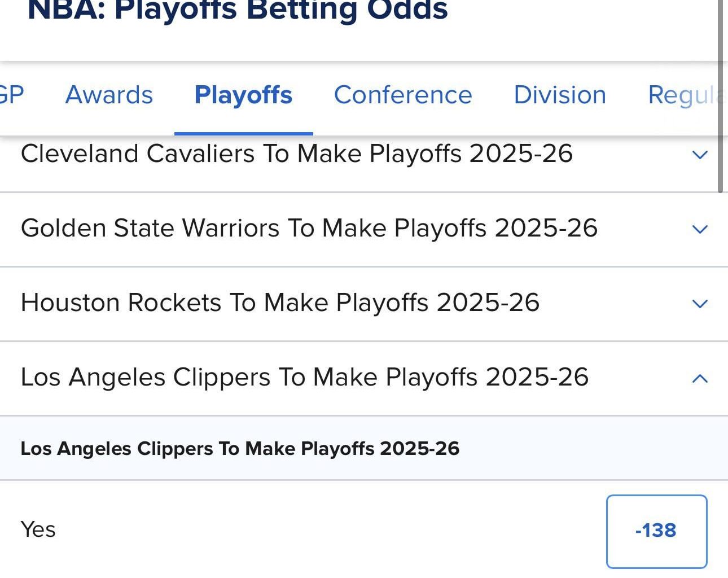Click the tab underline indicator below Playoffs
Viewport: 728px width, 578px height.
click(x=244, y=133)
